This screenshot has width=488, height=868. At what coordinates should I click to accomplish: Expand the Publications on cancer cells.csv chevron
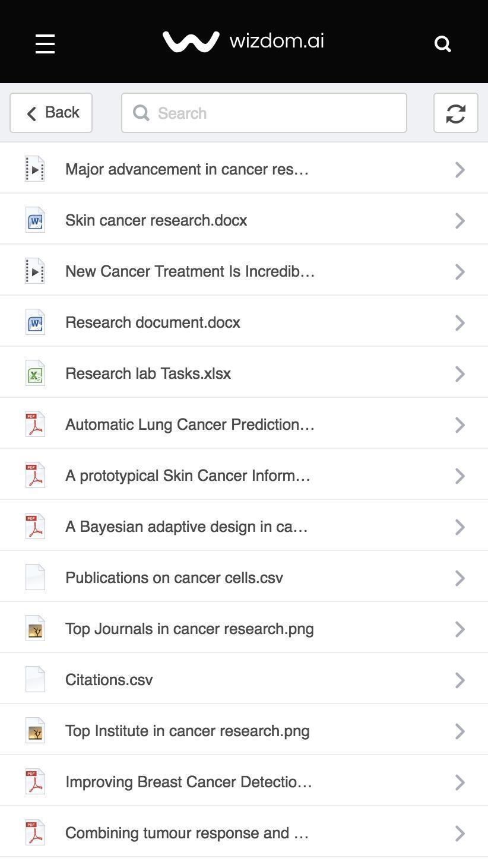(460, 578)
